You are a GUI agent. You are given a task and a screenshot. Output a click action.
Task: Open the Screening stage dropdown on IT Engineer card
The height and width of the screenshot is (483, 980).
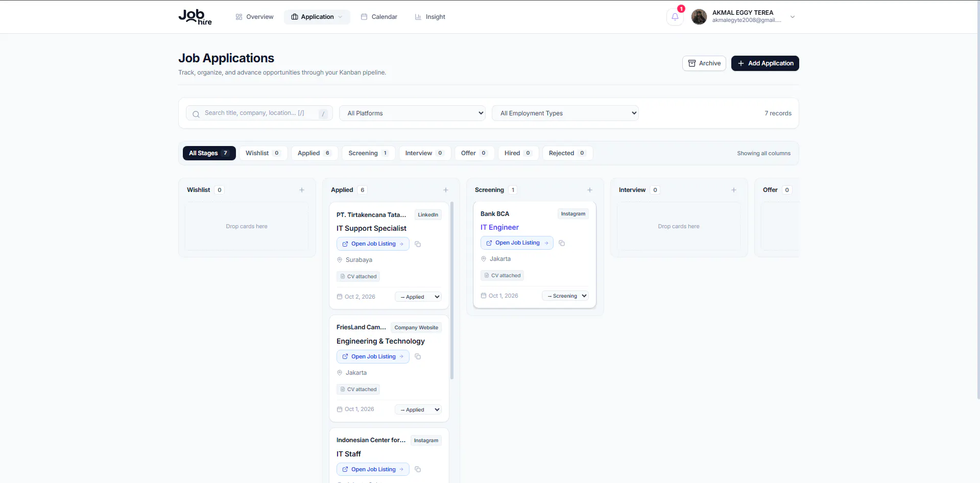tap(565, 296)
